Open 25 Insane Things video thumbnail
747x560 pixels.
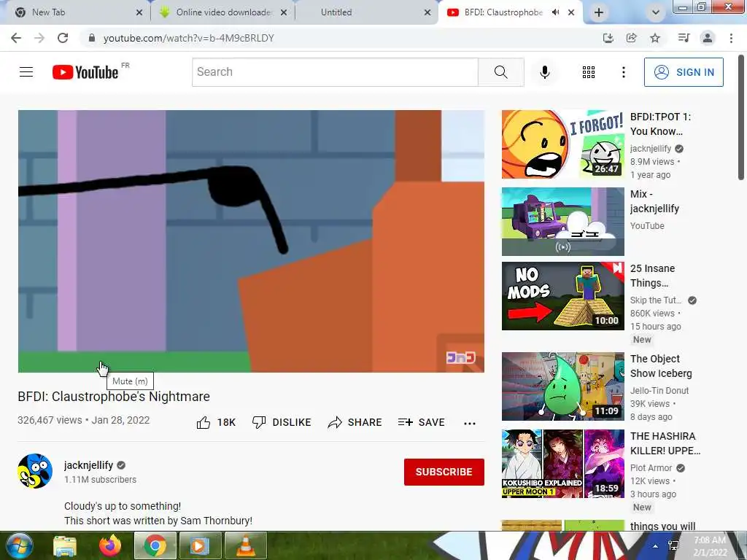562,296
